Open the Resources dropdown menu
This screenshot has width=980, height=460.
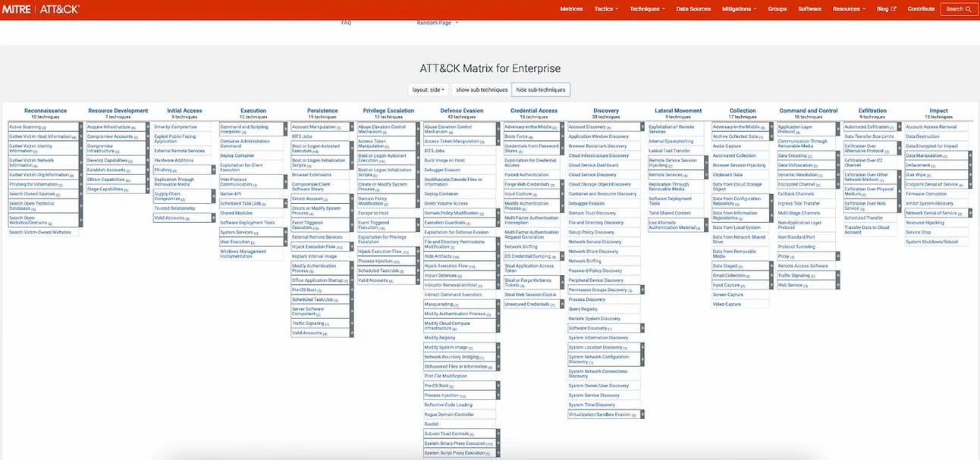point(849,9)
